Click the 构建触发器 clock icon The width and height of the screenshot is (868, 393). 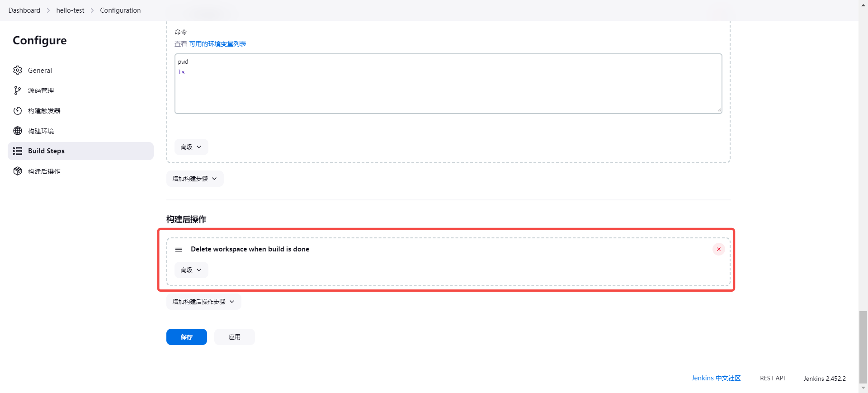18,111
